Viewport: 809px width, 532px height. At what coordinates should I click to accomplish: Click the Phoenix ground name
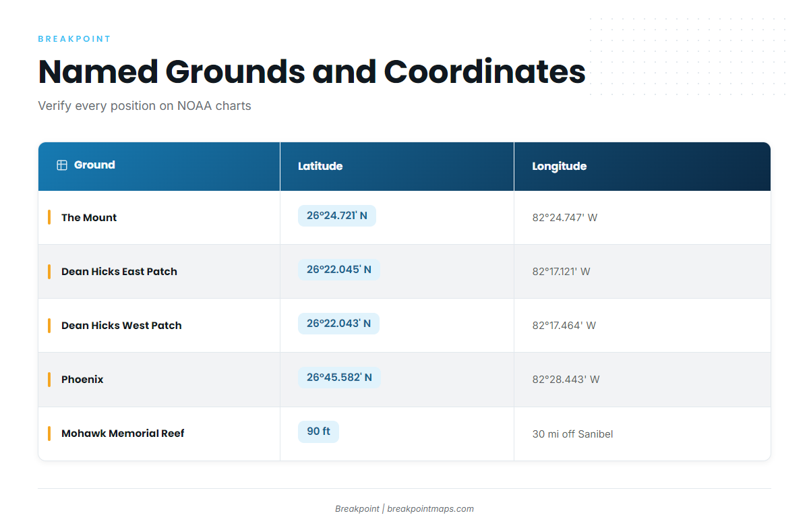click(x=82, y=380)
